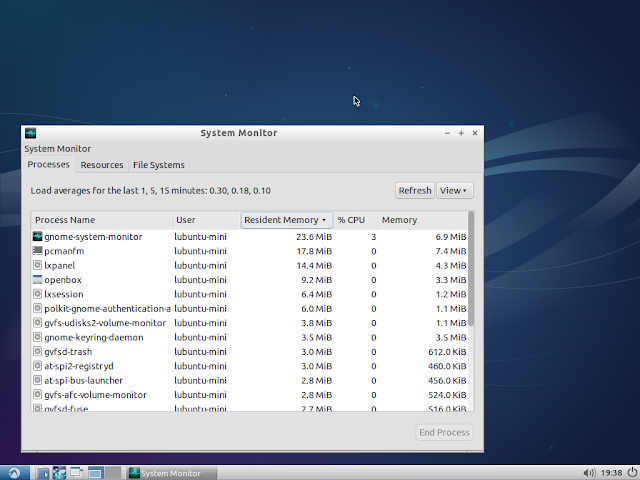
Task: Select the gvfs-udisks2-volume-monitor process name
Action: [105, 323]
